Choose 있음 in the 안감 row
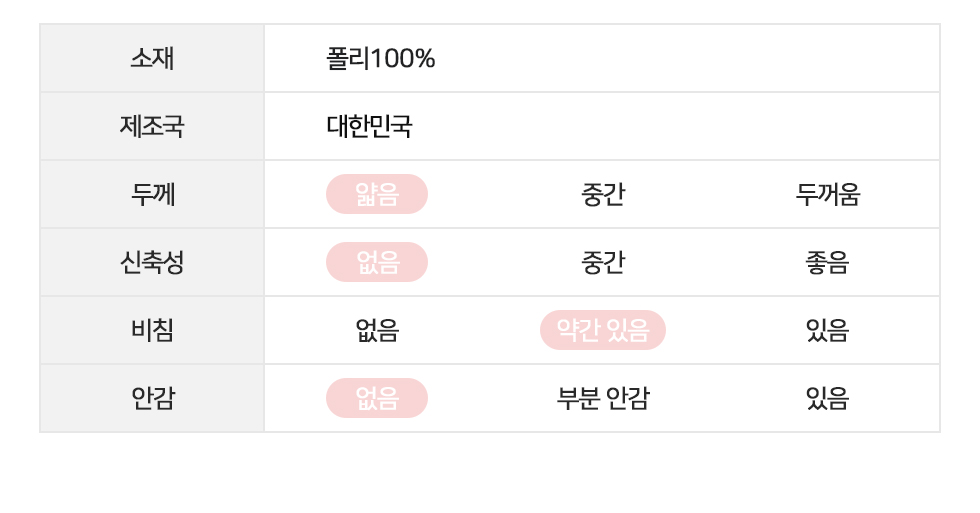This screenshot has width=980, height=513. coord(827,398)
